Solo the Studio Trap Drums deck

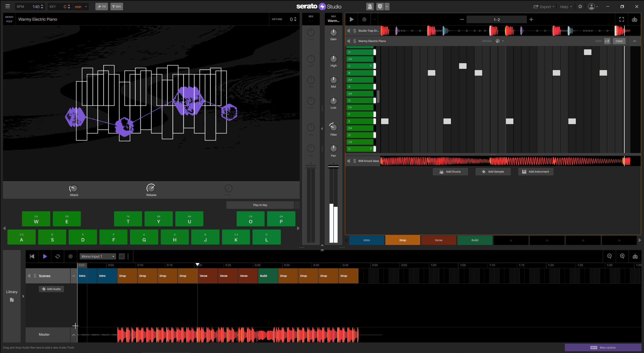[354, 31]
